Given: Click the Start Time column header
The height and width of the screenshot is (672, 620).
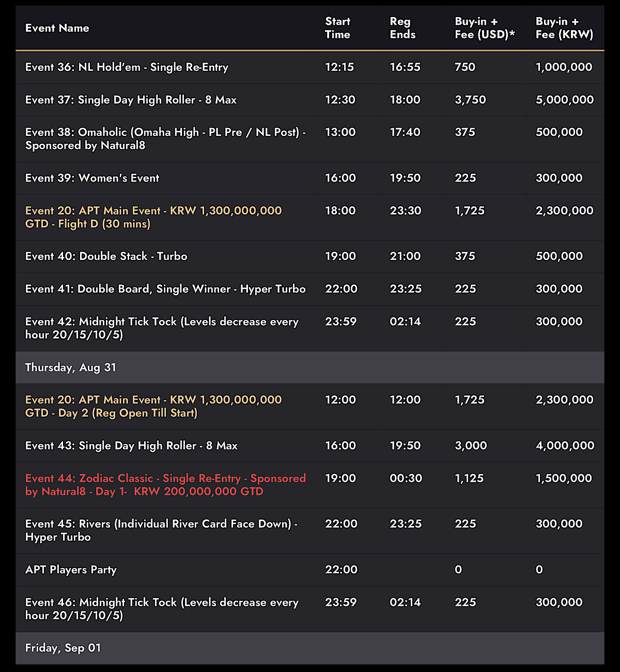Looking at the screenshot, I should tap(338, 28).
